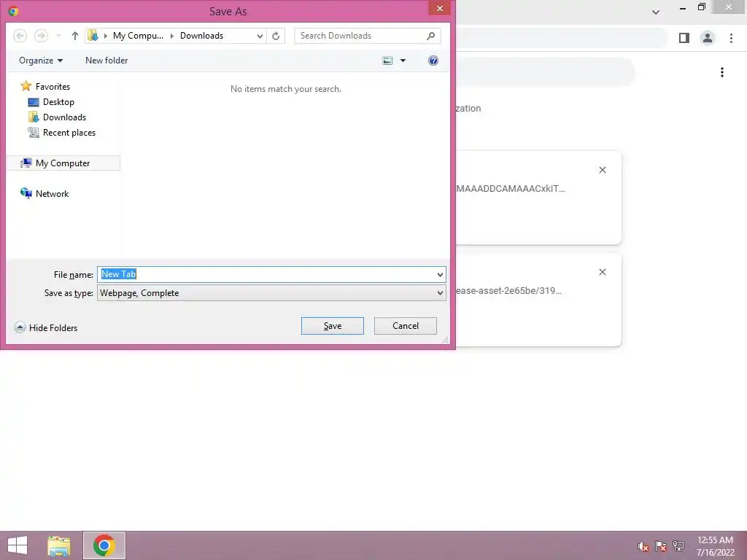Open view options dropdown arrow
The image size is (747, 560).
[x=403, y=61]
